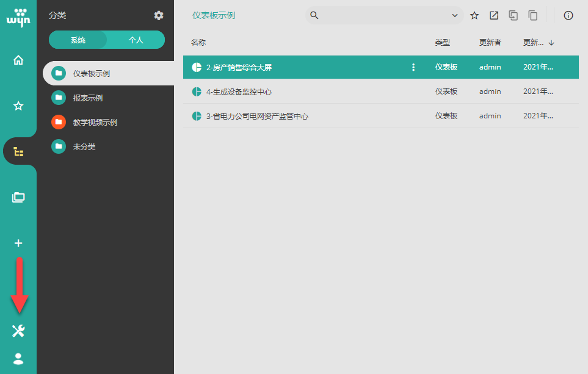Click the copy document icon
588x374 pixels.
pyautogui.click(x=532, y=15)
